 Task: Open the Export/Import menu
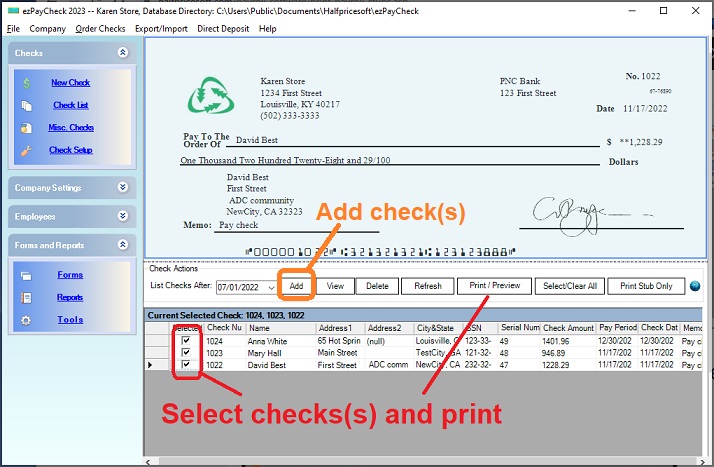click(161, 29)
